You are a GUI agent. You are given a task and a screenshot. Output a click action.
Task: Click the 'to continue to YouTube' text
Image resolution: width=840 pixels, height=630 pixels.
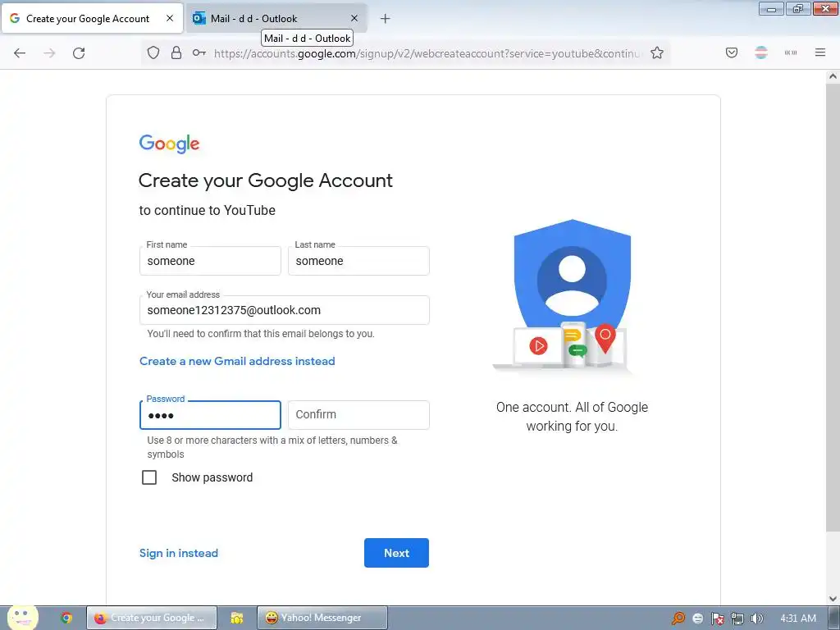pyautogui.click(x=208, y=210)
